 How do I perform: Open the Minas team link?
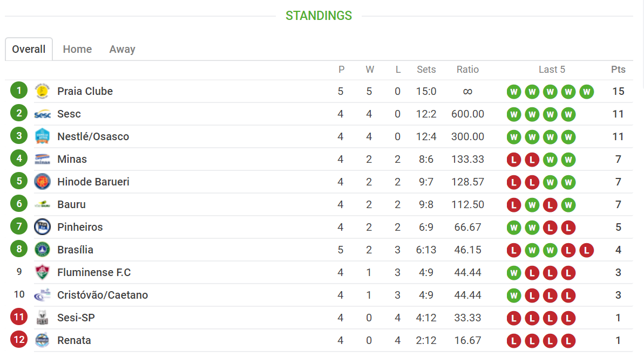(72, 159)
